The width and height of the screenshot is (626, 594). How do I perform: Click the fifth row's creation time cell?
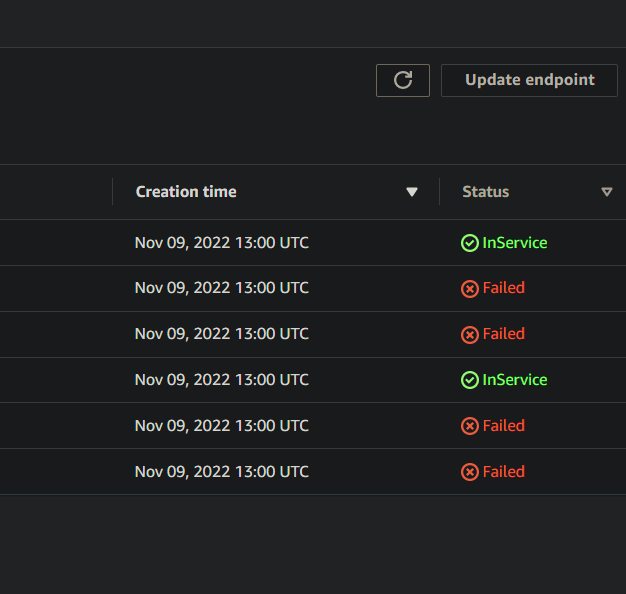[222, 426]
